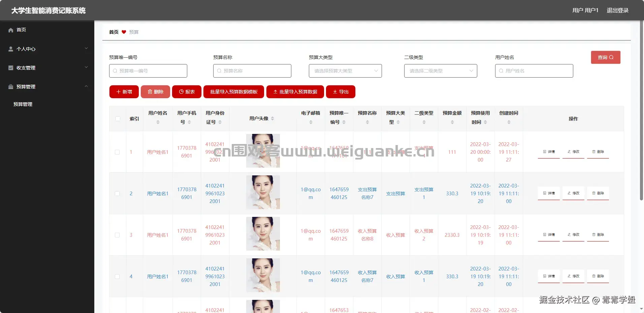Focus the 用户姓名 search input

tap(534, 71)
